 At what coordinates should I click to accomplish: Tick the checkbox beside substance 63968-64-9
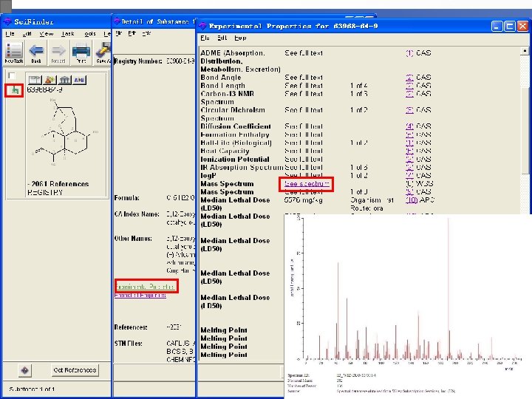[x=12, y=75]
